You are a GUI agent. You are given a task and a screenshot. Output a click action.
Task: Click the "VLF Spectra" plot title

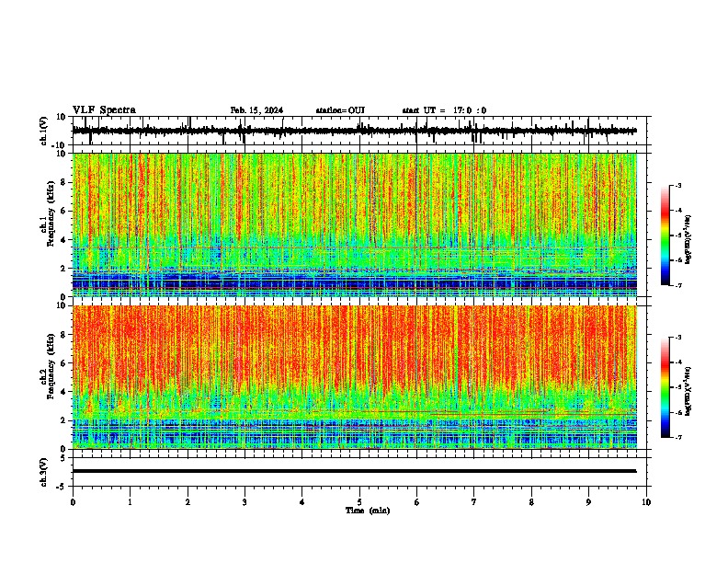point(104,110)
